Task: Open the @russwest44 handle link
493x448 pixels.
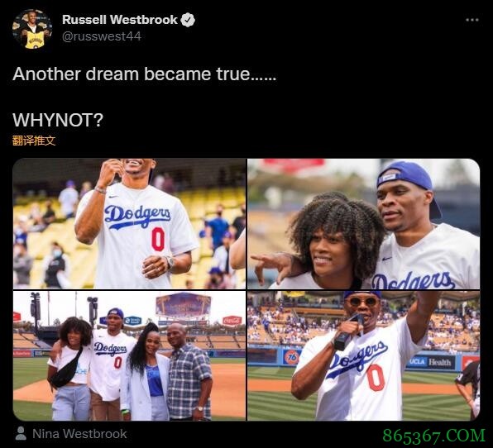Action: pyautogui.click(x=102, y=36)
